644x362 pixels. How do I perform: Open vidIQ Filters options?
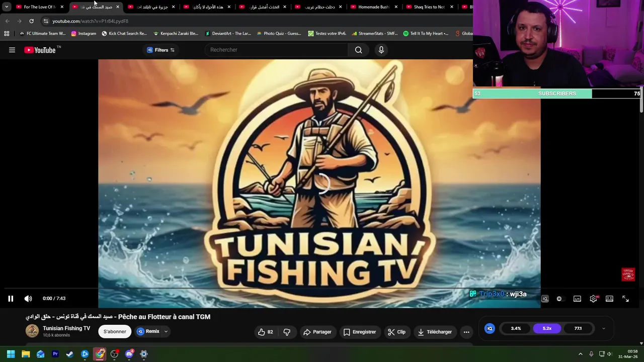click(160, 50)
